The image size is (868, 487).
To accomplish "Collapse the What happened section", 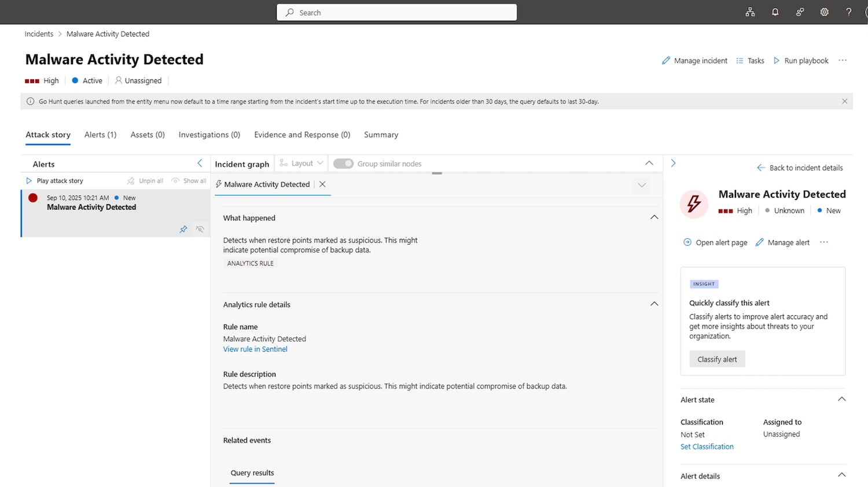I will (x=654, y=217).
